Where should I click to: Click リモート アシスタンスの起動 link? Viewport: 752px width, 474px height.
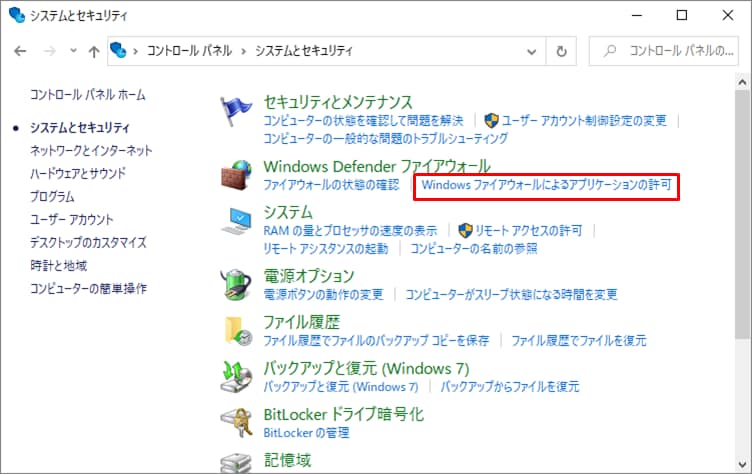[x=326, y=249]
